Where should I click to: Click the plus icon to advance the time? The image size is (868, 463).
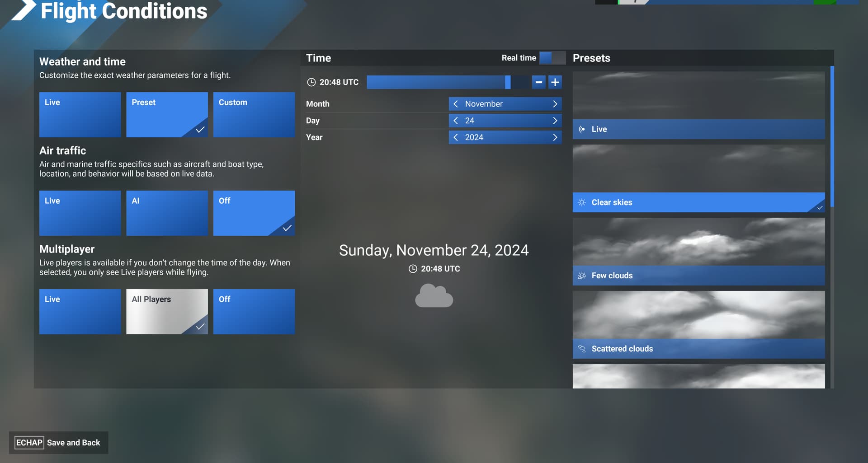pos(555,82)
